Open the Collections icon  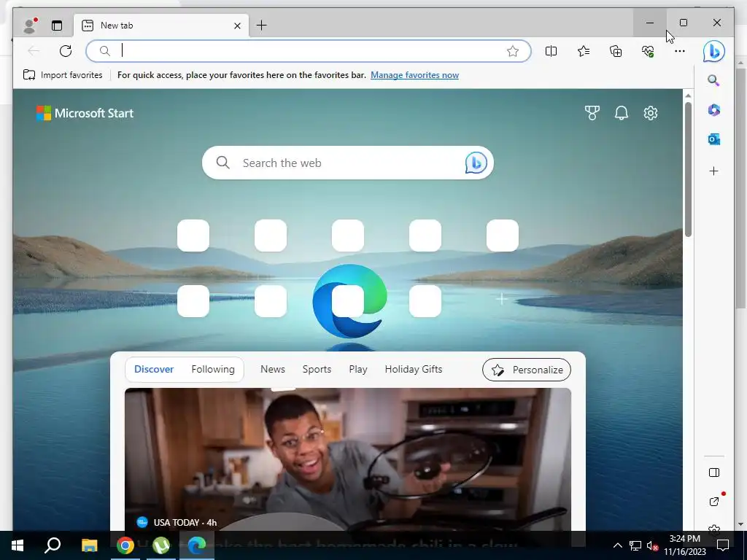click(x=616, y=51)
